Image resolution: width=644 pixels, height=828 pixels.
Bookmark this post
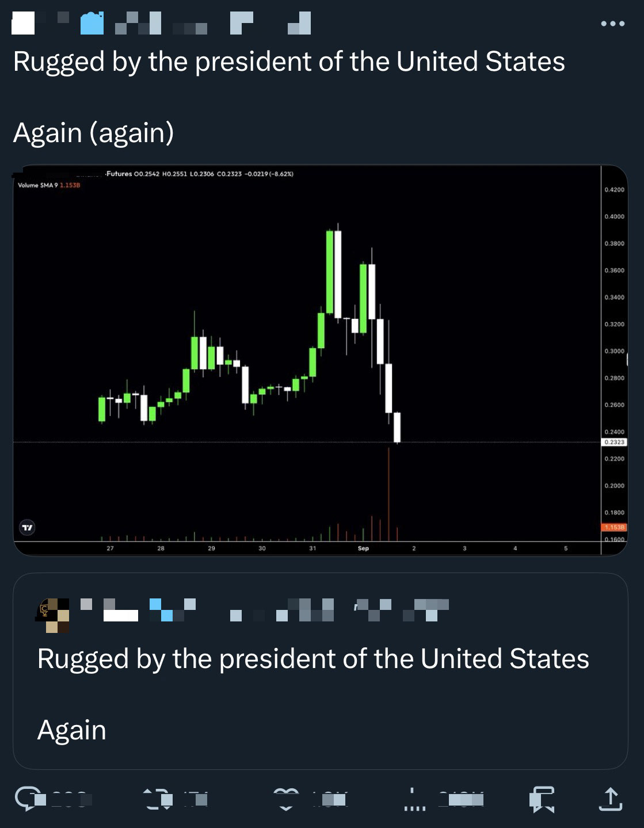(542, 799)
